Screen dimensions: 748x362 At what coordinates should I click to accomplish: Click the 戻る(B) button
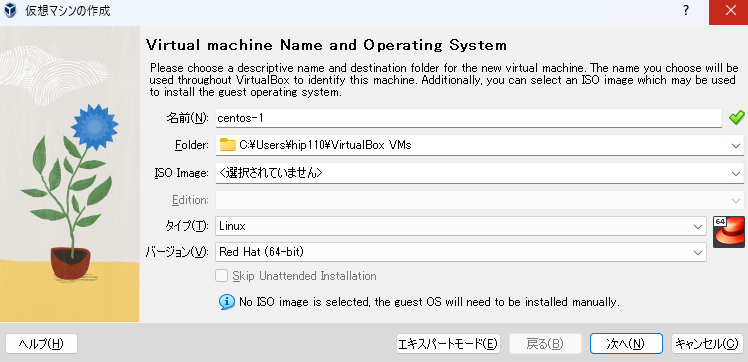tap(545, 344)
